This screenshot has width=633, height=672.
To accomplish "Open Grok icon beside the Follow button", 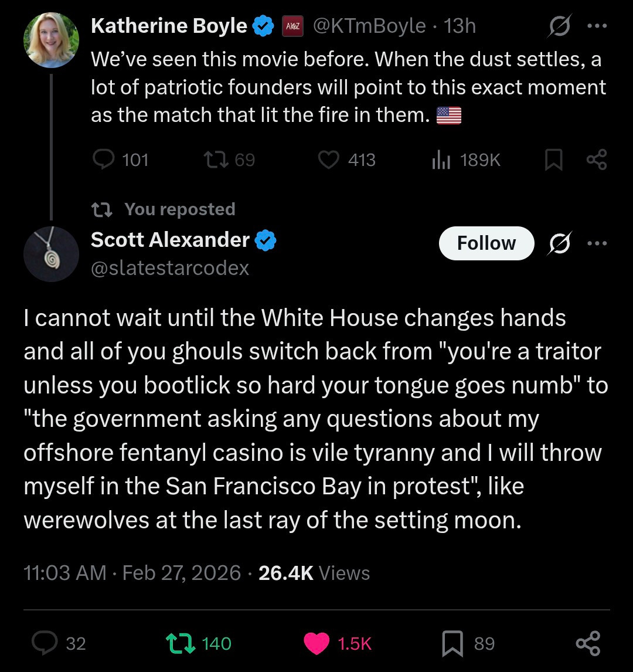I will (x=559, y=243).
